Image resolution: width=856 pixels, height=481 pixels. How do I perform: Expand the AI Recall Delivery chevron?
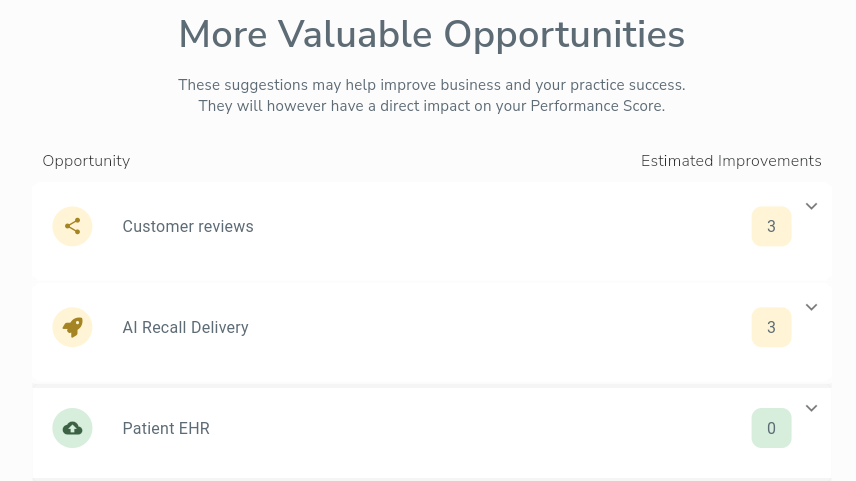[811, 307]
